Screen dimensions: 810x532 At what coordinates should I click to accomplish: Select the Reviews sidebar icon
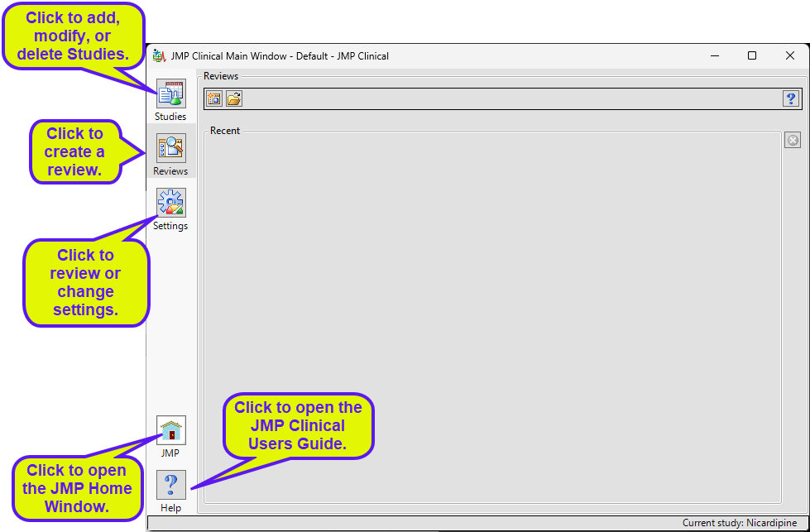171,148
